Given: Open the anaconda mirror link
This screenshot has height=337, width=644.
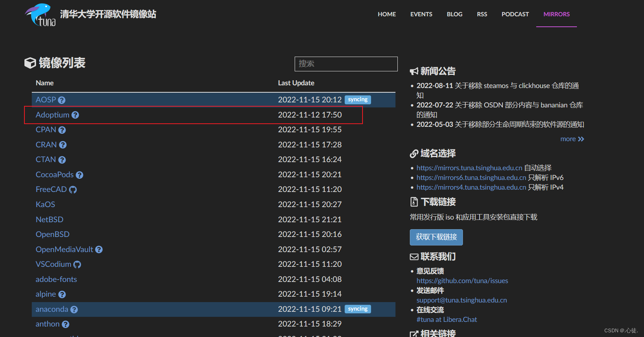Looking at the screenshot, I should 52,309.
